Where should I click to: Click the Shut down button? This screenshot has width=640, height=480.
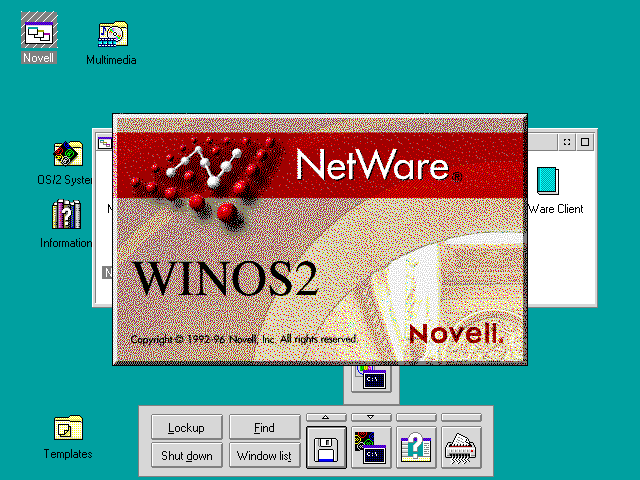click(187, 455)
